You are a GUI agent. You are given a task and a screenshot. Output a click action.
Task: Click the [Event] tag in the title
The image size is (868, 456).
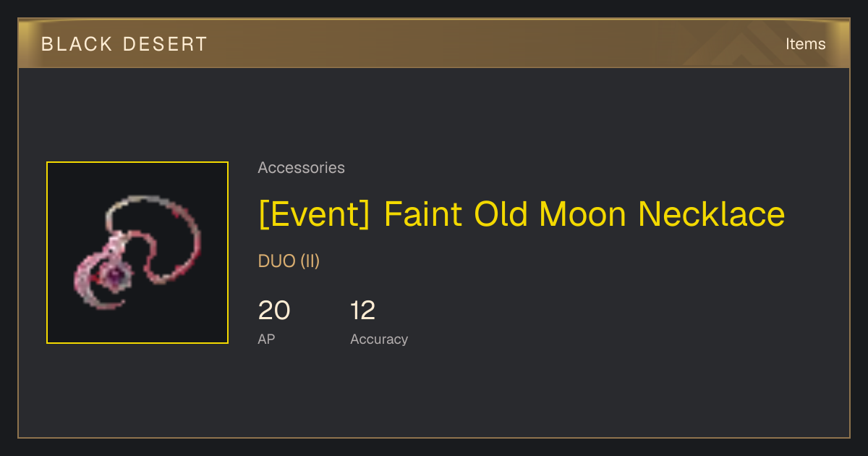pos(314,214)
